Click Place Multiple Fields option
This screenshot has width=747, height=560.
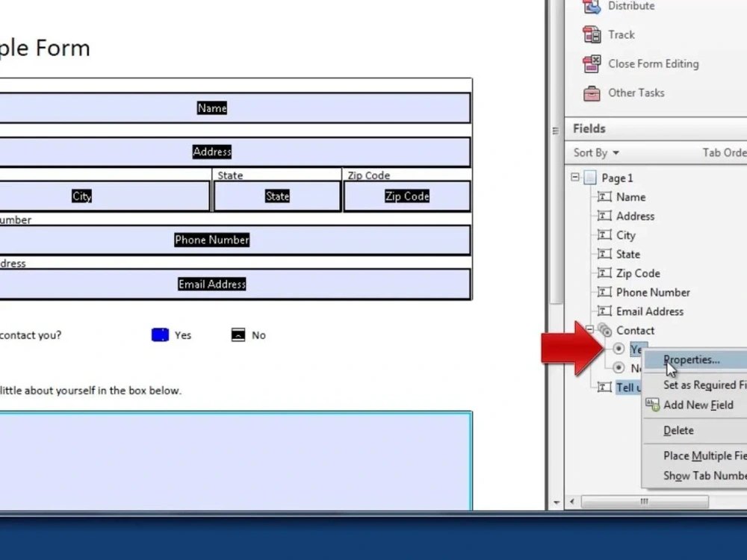704,455
